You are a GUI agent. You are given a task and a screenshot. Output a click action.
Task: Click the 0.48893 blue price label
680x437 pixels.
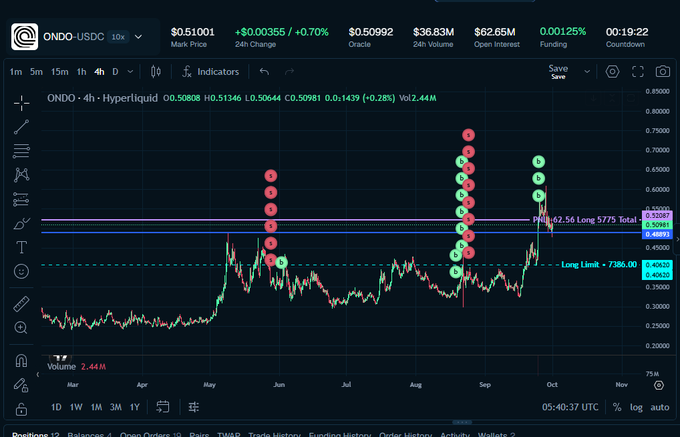coord(657,234)
